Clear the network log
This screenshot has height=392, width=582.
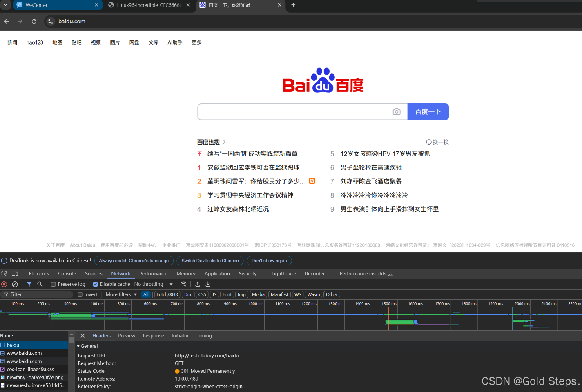click(x=15, y=284)
